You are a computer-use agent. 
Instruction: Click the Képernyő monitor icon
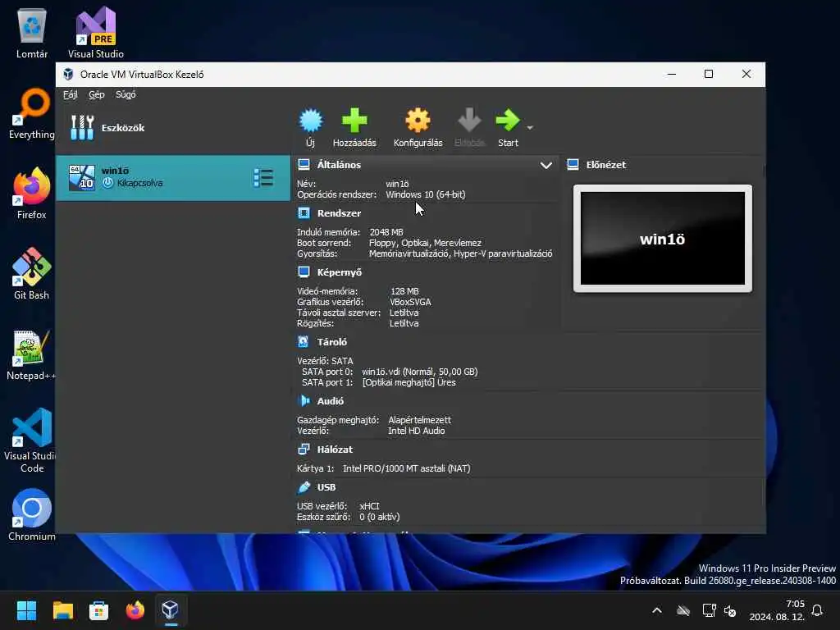(304, 272)
